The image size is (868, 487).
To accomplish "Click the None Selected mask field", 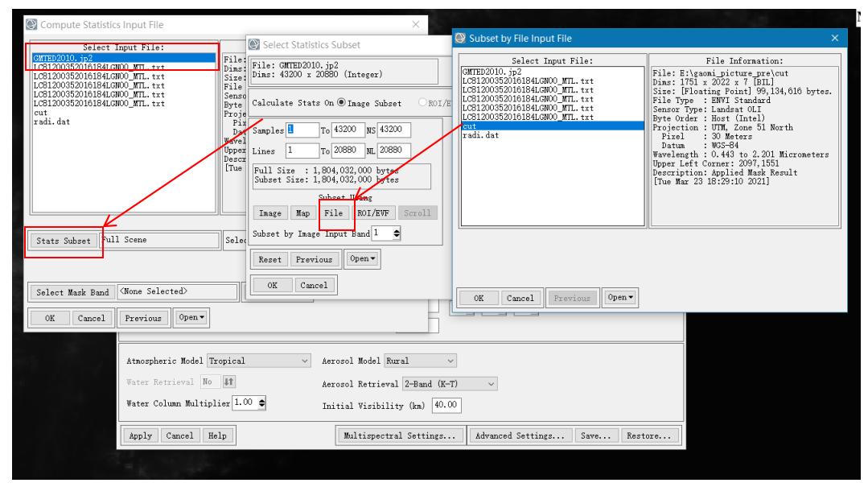I will tap(179, 291).
